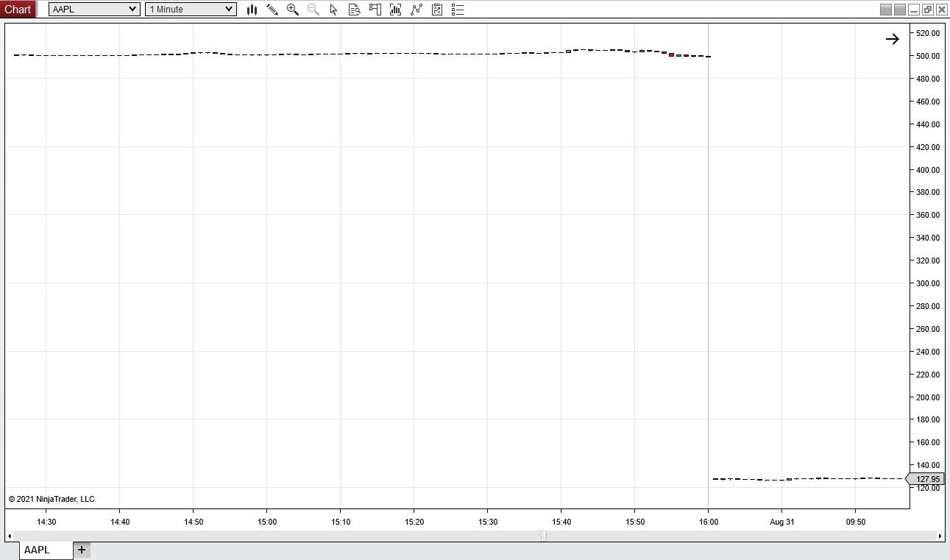Open the Data Series list icon
Screen dimensions: 950x560
pos(457,10)
